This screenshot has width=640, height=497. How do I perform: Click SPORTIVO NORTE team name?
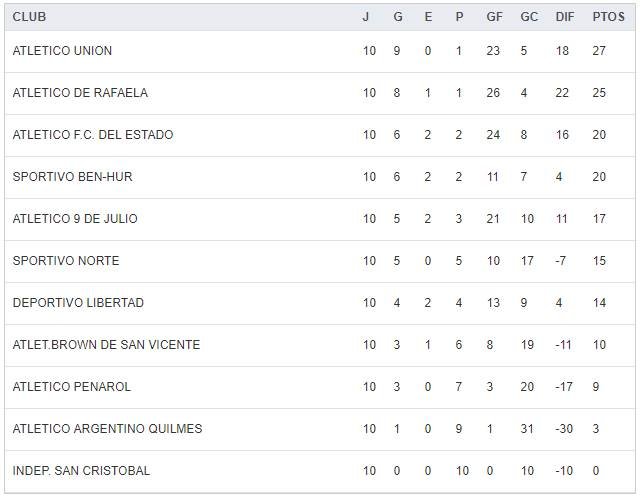click(66, 261)
